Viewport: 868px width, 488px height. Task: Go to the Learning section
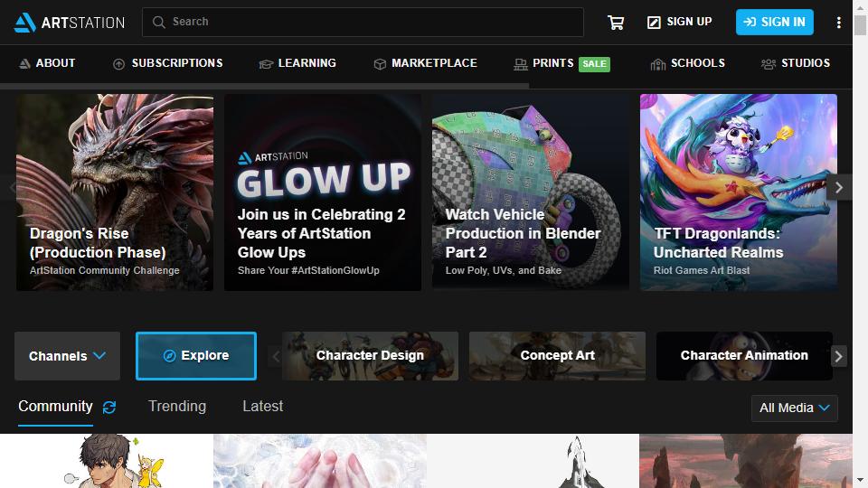pos(297,63)
